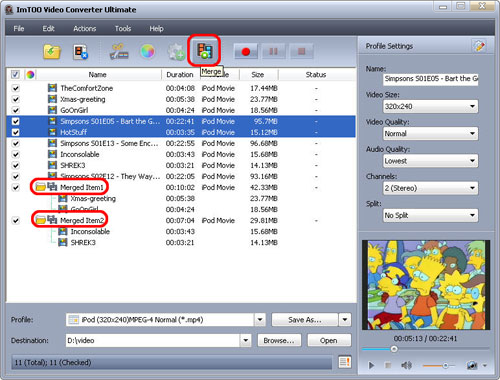Viewport: 500px width, 380px height.
Task: Open the Actions menu
Action: pos(85,29)
